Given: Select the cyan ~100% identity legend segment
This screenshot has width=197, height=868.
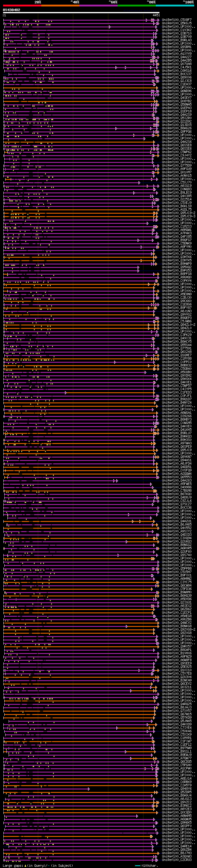Looking at the screenshot, I should click(175, 6).
